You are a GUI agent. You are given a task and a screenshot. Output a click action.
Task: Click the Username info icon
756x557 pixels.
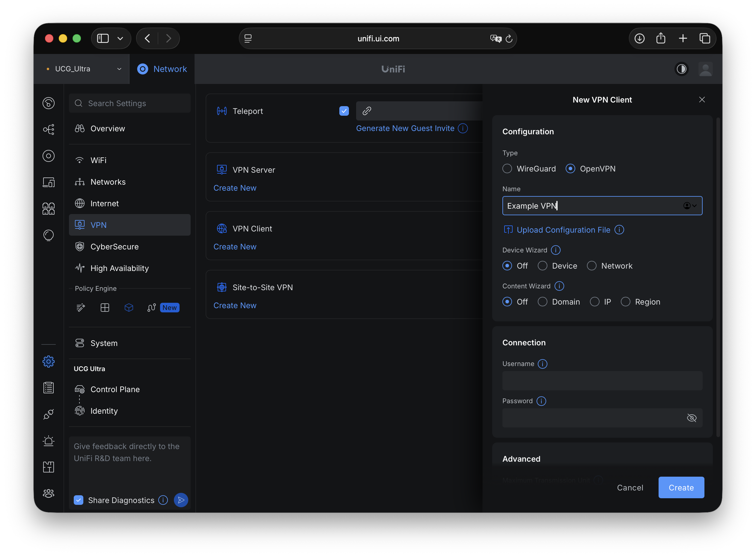(x=543, y=364)
